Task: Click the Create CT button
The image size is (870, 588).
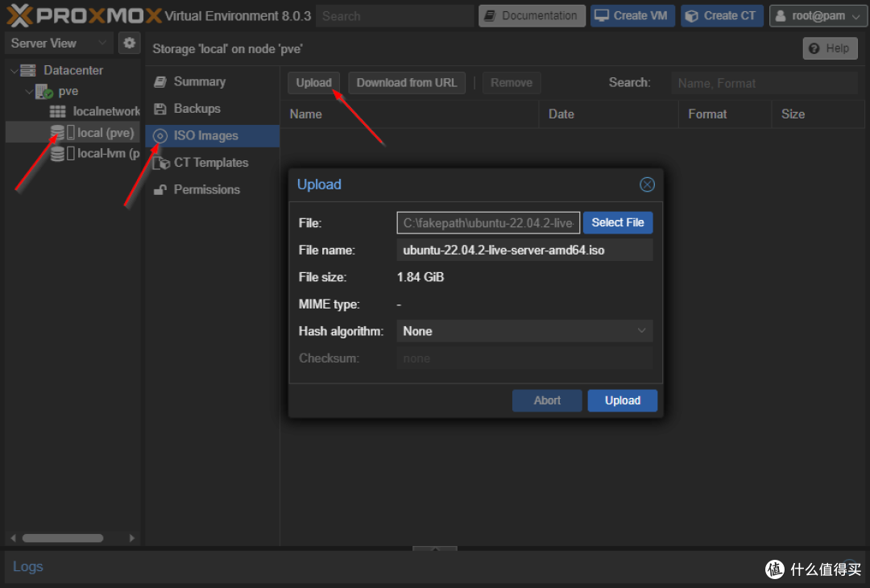Action: pyautogui.click(x=722, y=16)
